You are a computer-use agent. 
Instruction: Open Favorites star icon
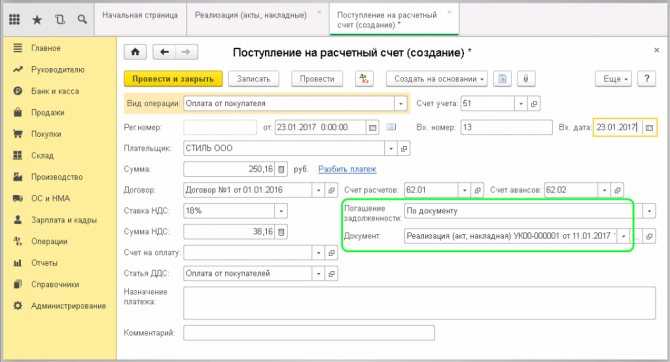pos(37,19)
